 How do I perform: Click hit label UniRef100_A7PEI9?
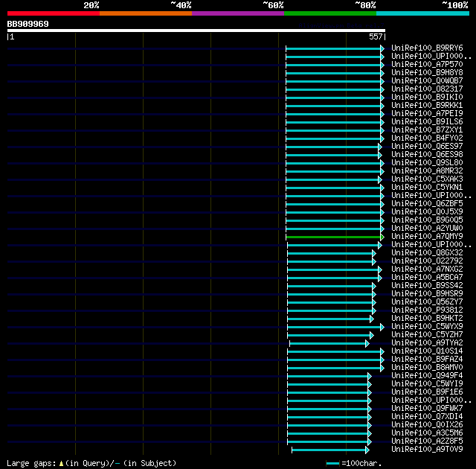pos(427,114)
